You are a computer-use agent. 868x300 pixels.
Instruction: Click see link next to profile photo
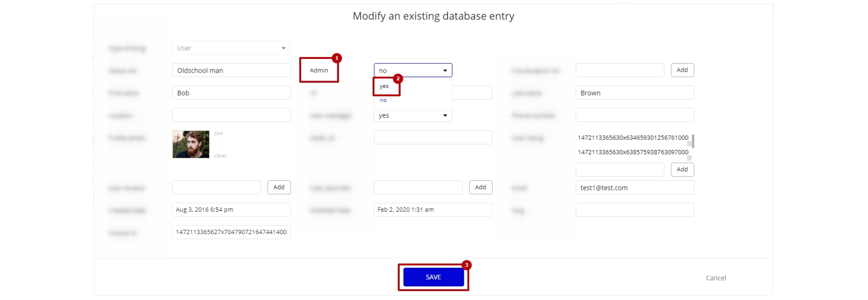coord(218,133)
